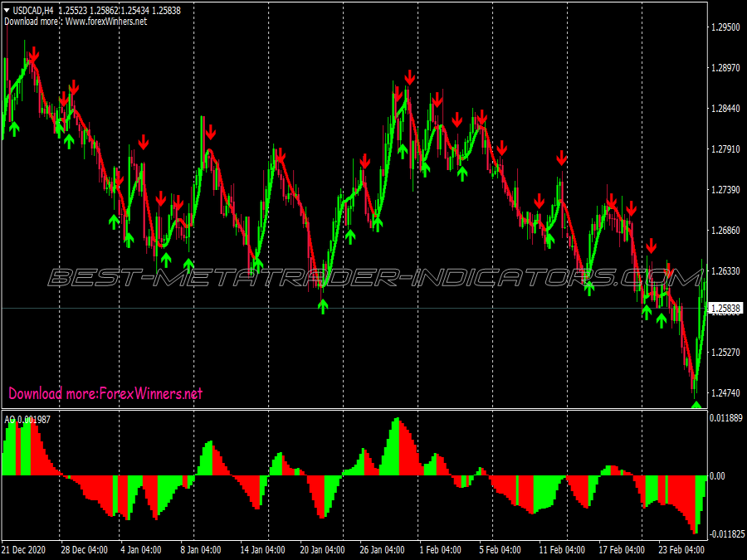The width and height of the screenshot is (747, 560).
Task: Click the '5 Feb 04:00' time label
Action: 500,550
